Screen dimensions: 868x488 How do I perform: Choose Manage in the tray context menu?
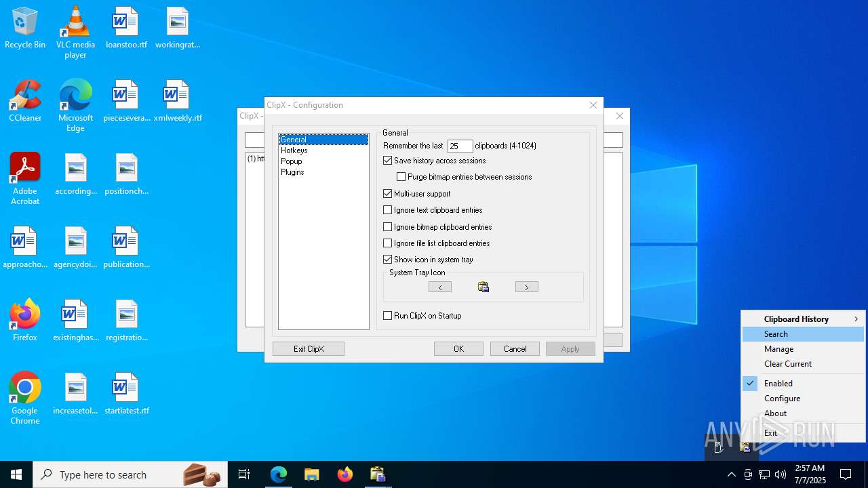803,349
